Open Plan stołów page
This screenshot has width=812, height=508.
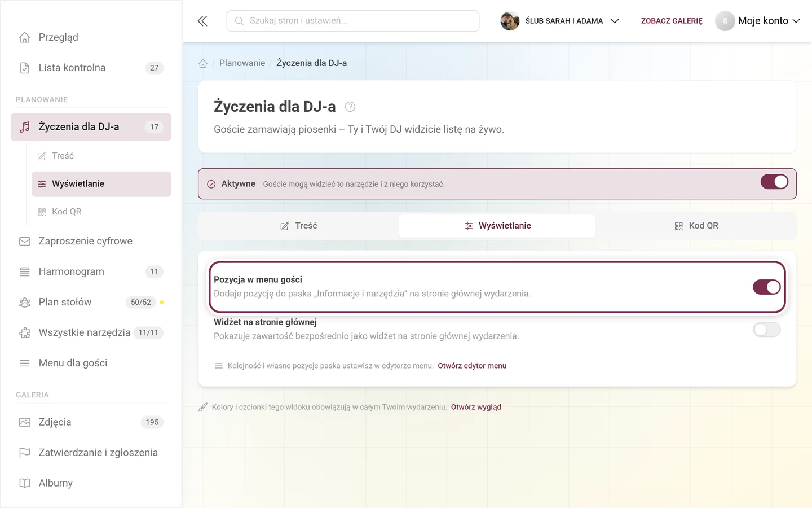(91, 302)
